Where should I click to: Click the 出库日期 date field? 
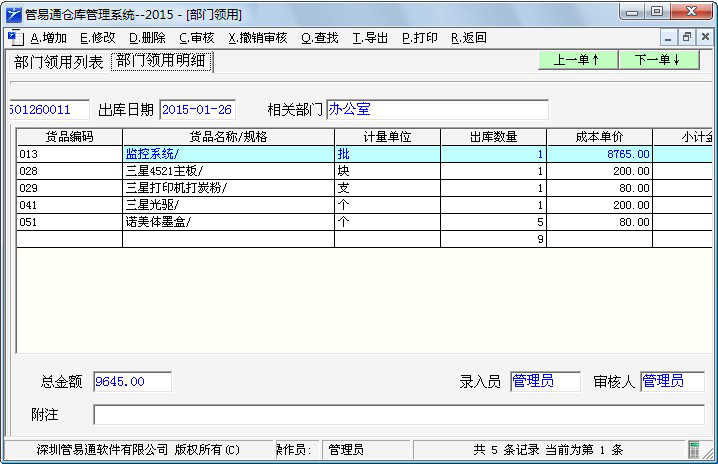(196, 109)
